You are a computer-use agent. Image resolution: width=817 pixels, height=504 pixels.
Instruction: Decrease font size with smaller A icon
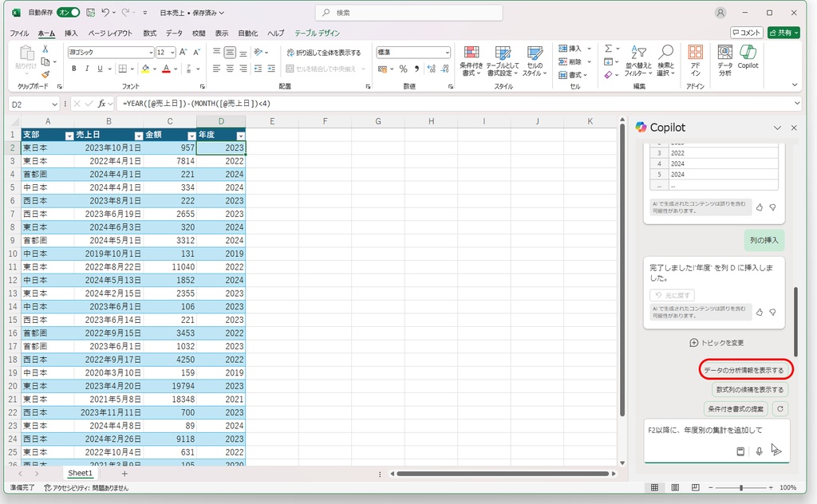(x=196, y=52)
